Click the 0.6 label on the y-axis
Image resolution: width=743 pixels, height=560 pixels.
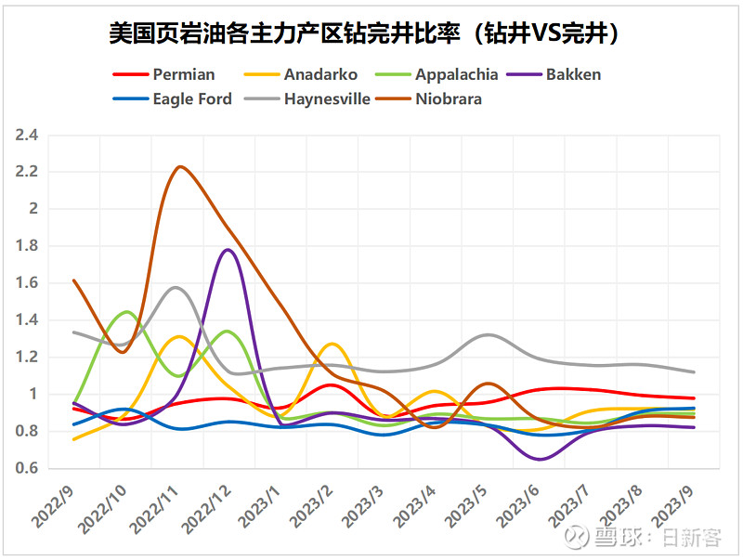pyautogui.click(x=27, y=469)
